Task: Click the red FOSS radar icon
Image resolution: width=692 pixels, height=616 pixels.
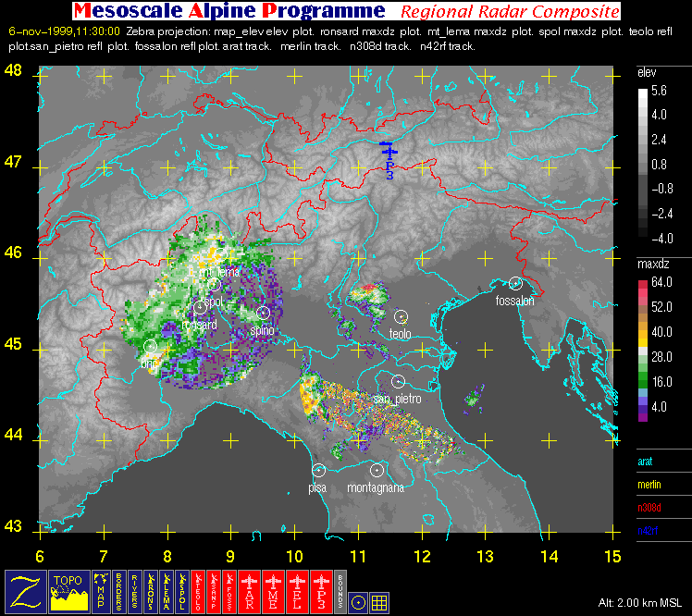Action: (x=229, y=592)
